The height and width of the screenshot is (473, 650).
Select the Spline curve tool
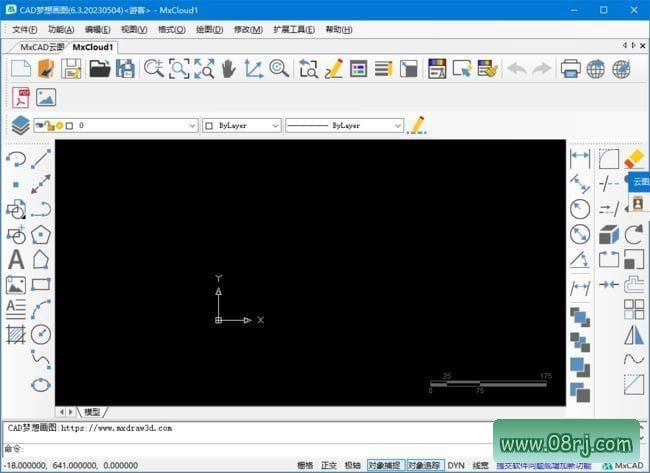41,359
